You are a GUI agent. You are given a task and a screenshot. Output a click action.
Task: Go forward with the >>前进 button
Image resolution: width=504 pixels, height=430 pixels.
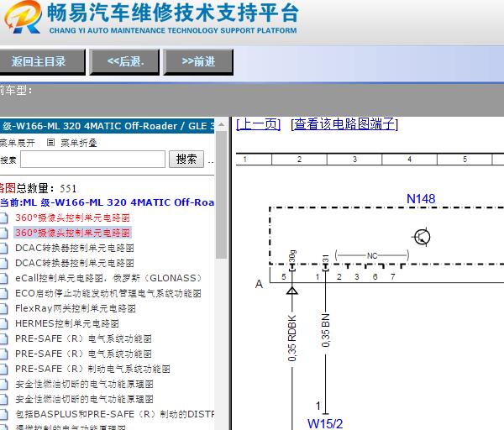tap(198, 61)
